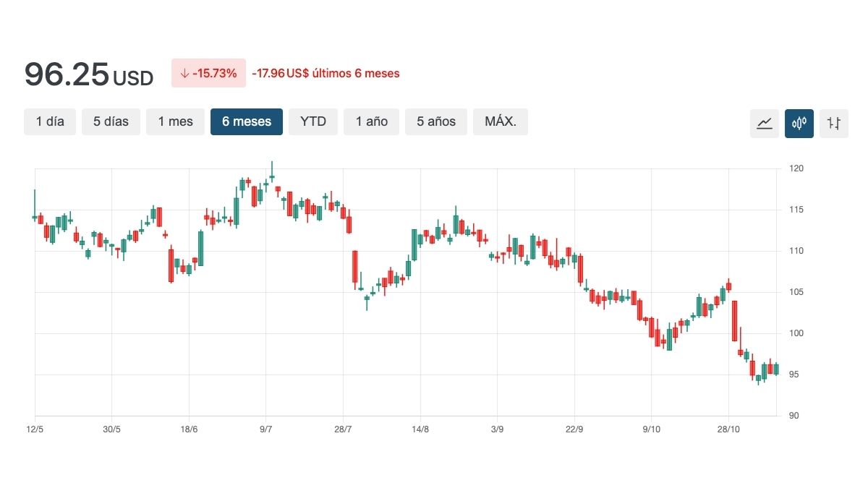Show the 5 días range
Image resolution: width=868 pixels, height=488 pixels.
tap(111, 121)
